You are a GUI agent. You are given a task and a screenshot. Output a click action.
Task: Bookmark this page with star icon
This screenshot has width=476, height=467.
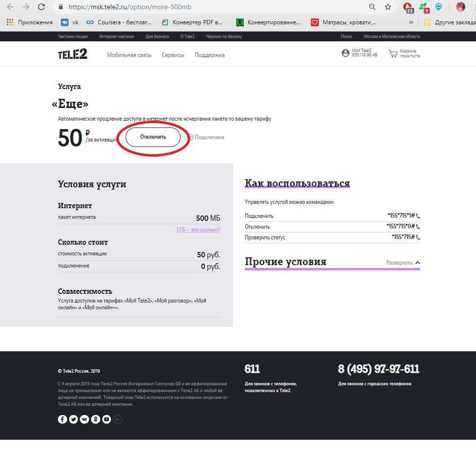coord(388,7)
